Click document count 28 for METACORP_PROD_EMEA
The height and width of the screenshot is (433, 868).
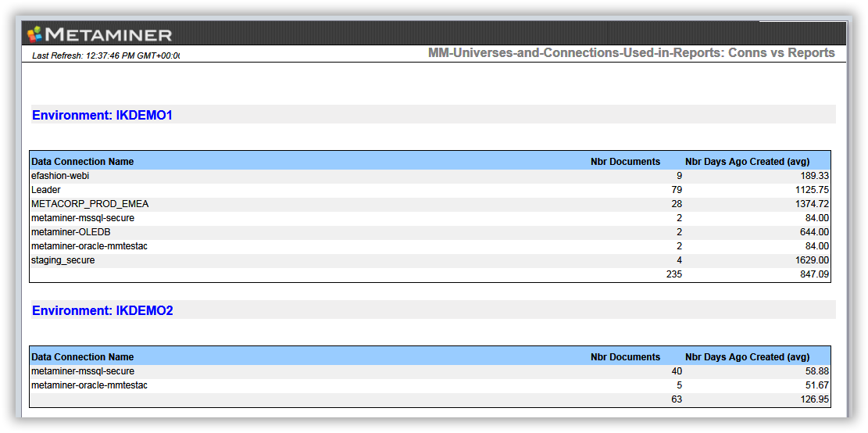point(677,204)
